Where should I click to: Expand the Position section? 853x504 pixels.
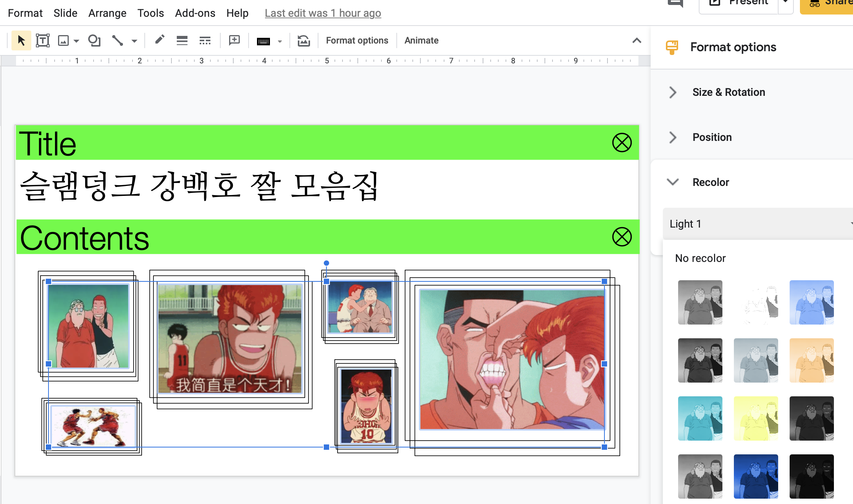coord(712,137)
